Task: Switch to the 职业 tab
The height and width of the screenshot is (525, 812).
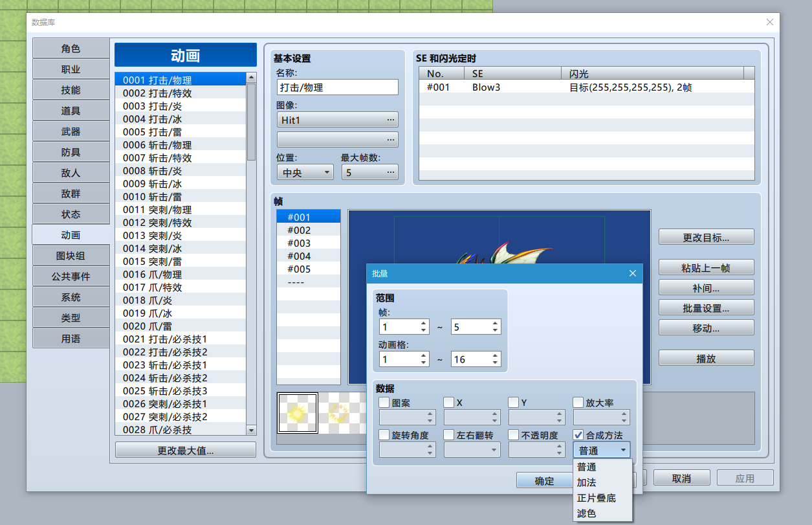Action: point(71,69)
